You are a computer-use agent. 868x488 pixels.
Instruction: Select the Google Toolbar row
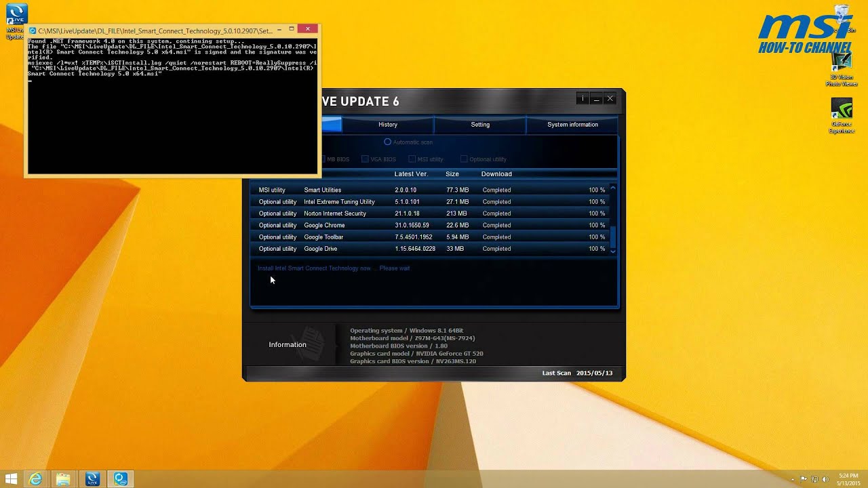431,237
